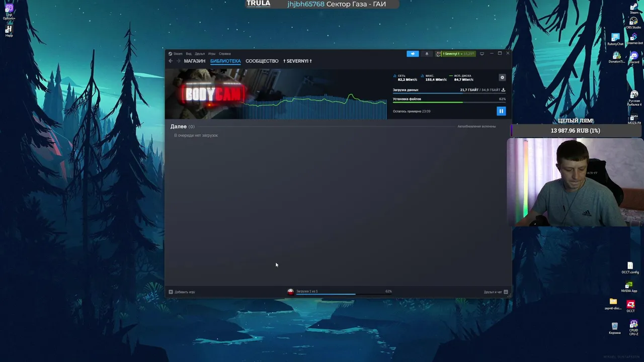Open DonationTi... desktop shortcut

[x=617, y=58]
